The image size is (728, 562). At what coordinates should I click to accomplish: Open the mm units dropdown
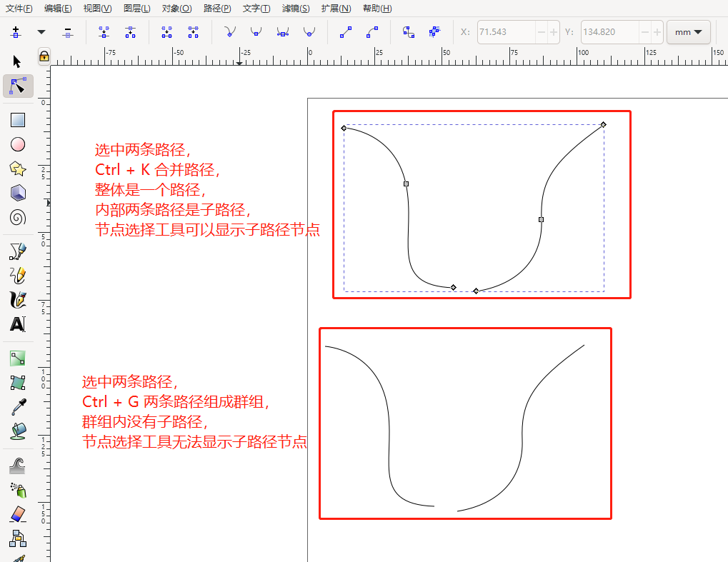click(689, 32)
